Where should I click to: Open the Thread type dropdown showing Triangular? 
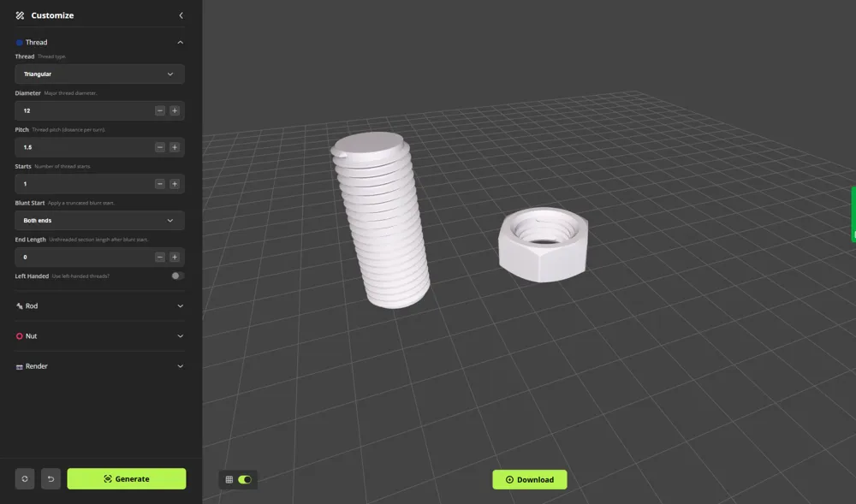98,74
